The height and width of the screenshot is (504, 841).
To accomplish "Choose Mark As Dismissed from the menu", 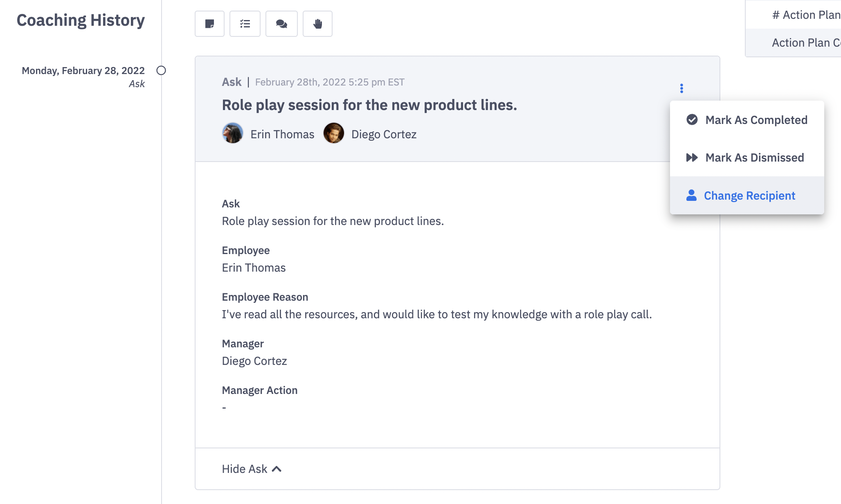I will (x=755, y=157).
